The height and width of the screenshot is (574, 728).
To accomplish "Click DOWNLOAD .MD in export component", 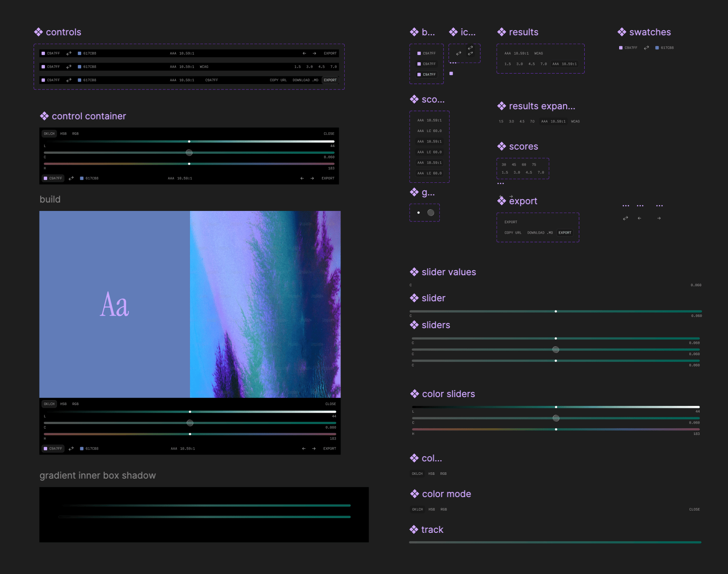I will 540,233.
